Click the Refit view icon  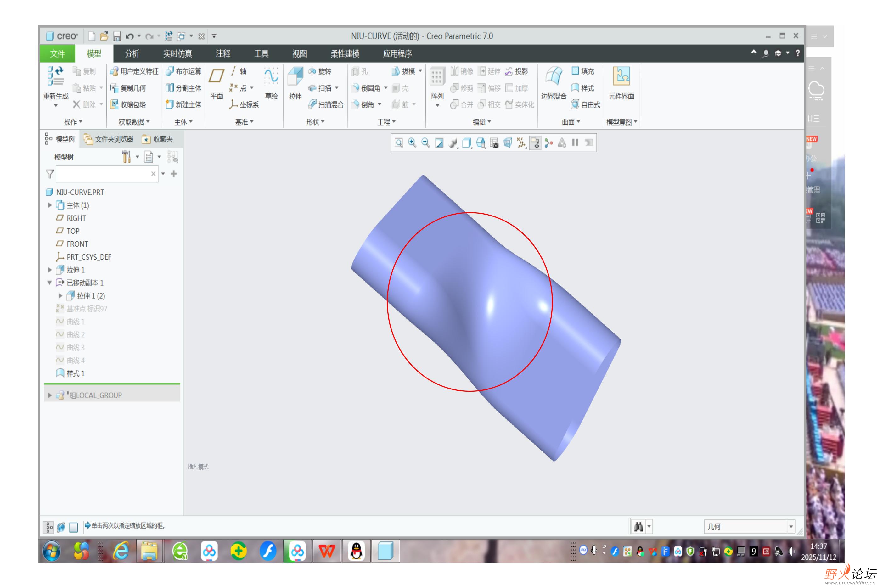click(399, 143)
